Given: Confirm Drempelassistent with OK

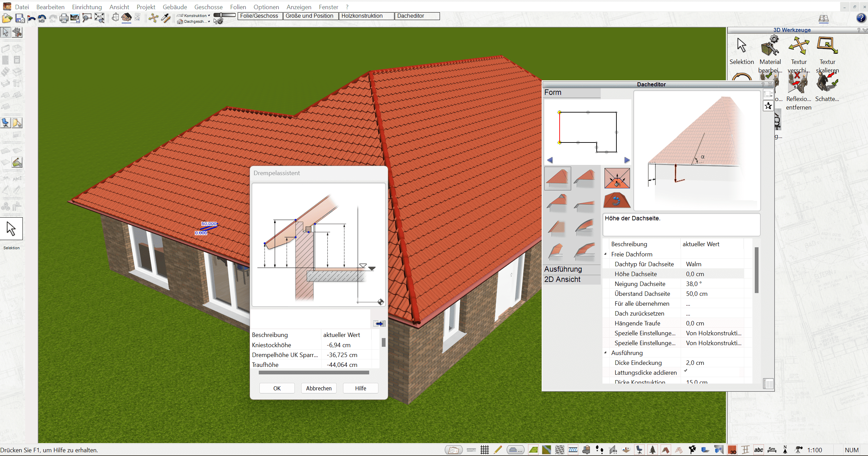Looking at the screenshot, I should pyautogui.click(x=277, y=388).
